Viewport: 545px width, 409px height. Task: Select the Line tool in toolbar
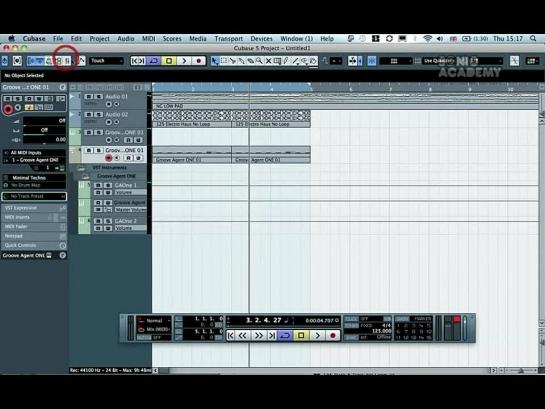295,61
